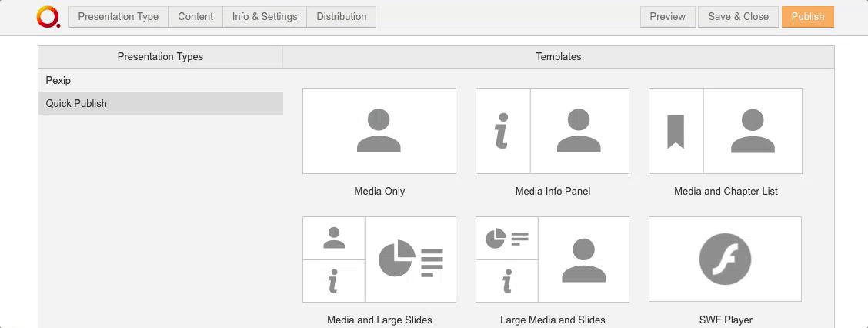Click the Save & Close button
This screenshot has height=328, width=868.
(738, 17)
